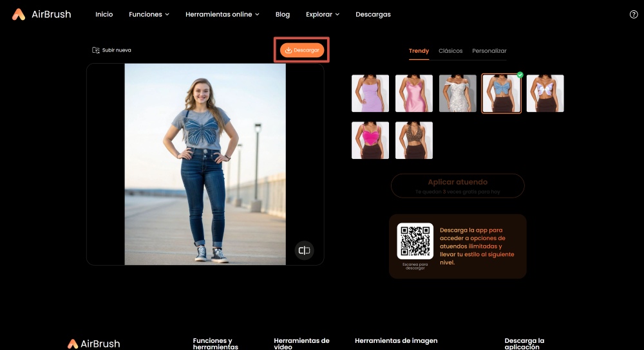The width and height of the screenshot is (644, 350).
Task: Click the Herramientas de imagen footer heading
Action: point(396,340)
